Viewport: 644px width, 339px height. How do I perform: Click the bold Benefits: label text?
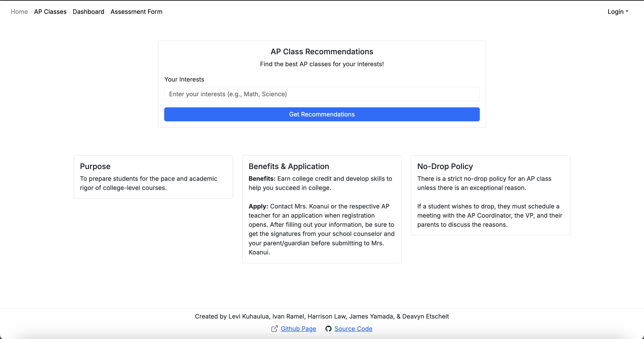(x=262, y=179)
